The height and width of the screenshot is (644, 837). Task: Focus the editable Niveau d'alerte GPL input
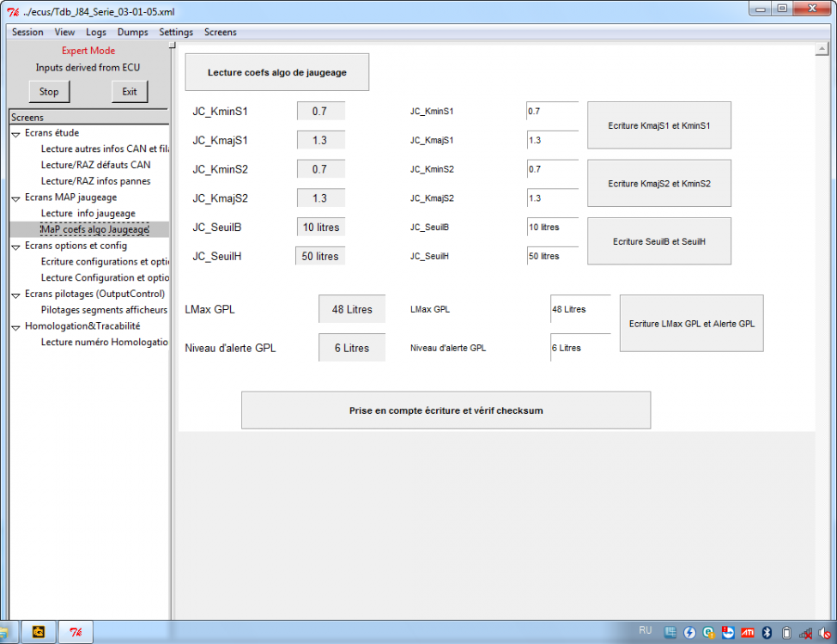pyautogui.click(x=581, y=348)
